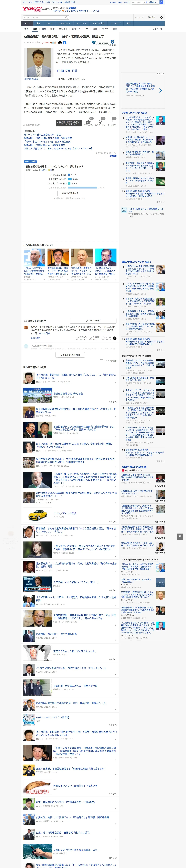Select the 国際 category tab

point(44,29)
